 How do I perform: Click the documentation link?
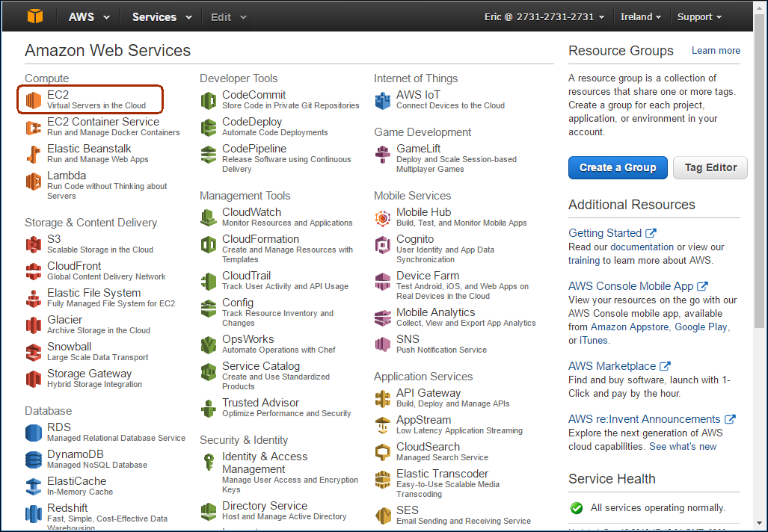pyautogui.click(x=642, y=247)
